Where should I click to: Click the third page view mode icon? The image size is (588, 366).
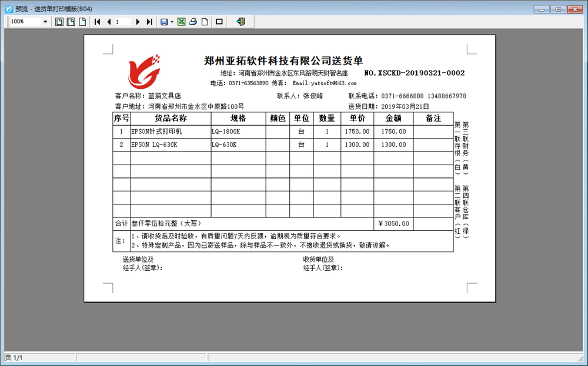[82, 22]
